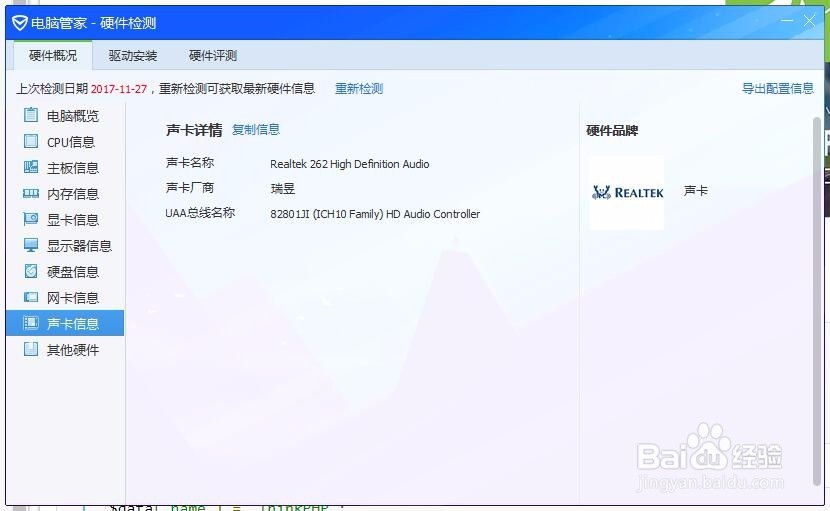The image size is (830, 511).
Task: Click the 声卡详情 heading
Action: [x=194, y=130]
